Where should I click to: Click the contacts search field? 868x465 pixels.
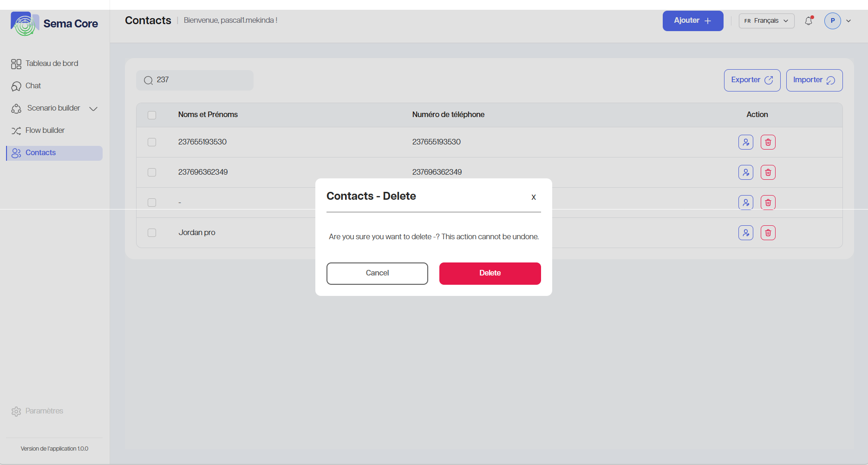(x=200, y=80)
